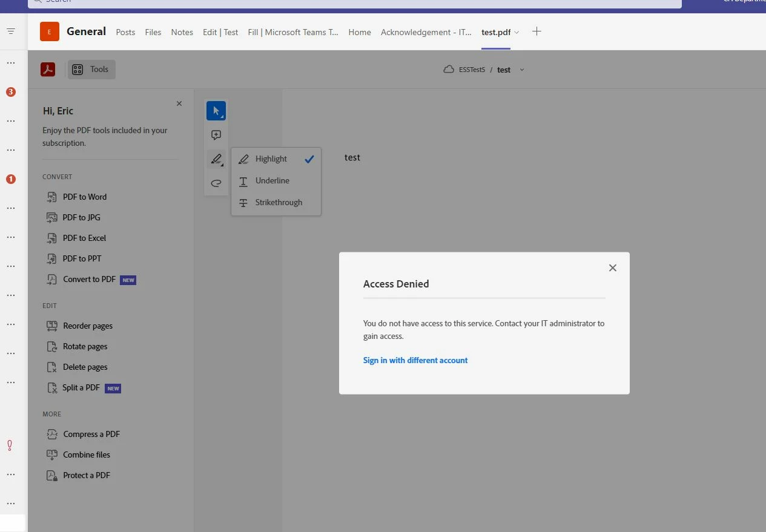766x532 pixels.
Task: Expand the test file name dropdown
Action: point(522,70)
